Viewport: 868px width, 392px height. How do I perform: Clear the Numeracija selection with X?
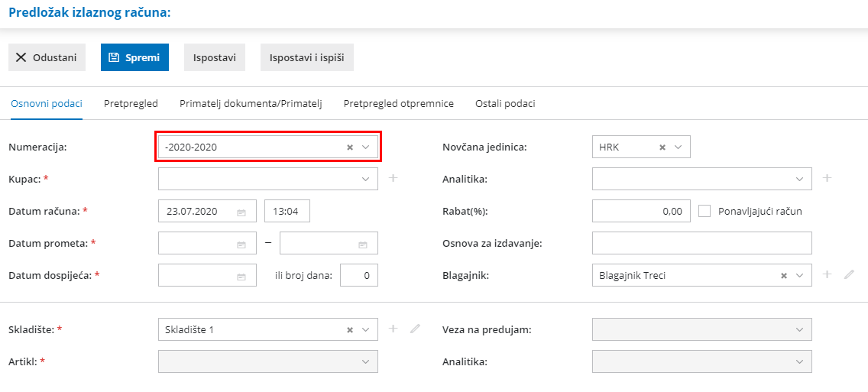pyautogui.click(x=350, y=147)
